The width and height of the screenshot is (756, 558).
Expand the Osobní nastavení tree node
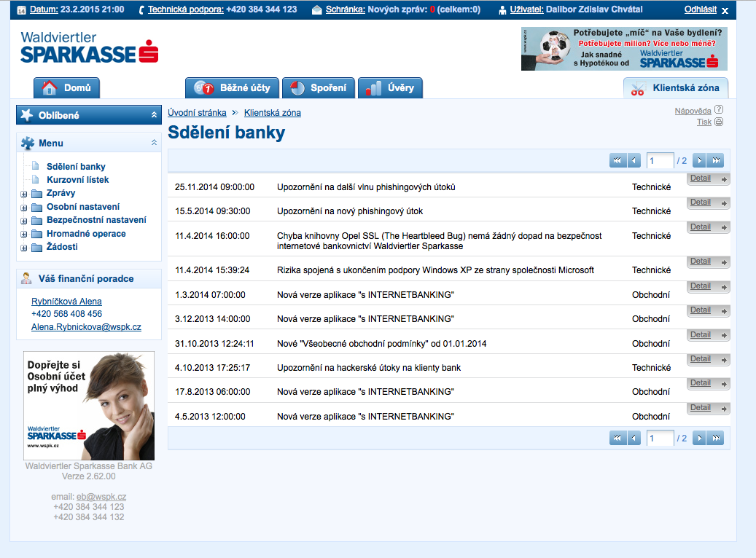pyautogui.click(x=23, y=208)
